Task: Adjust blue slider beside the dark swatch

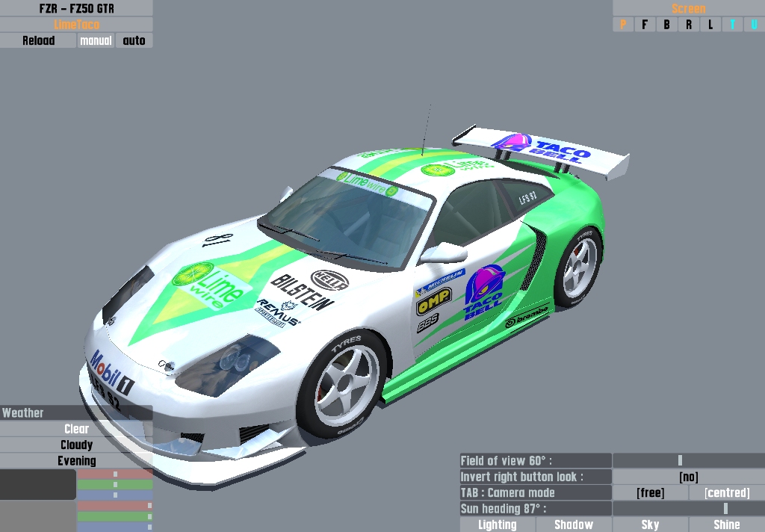Action: coord(115,495)
